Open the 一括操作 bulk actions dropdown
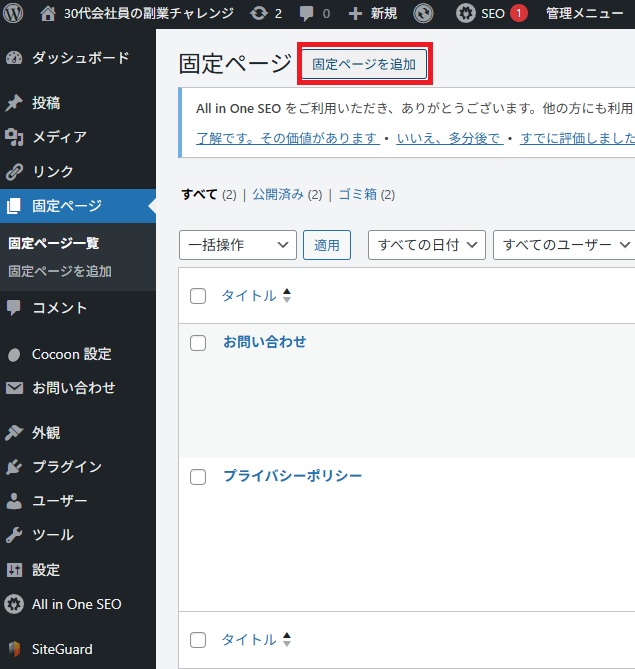The image size is (635, 669). (238, 245)
